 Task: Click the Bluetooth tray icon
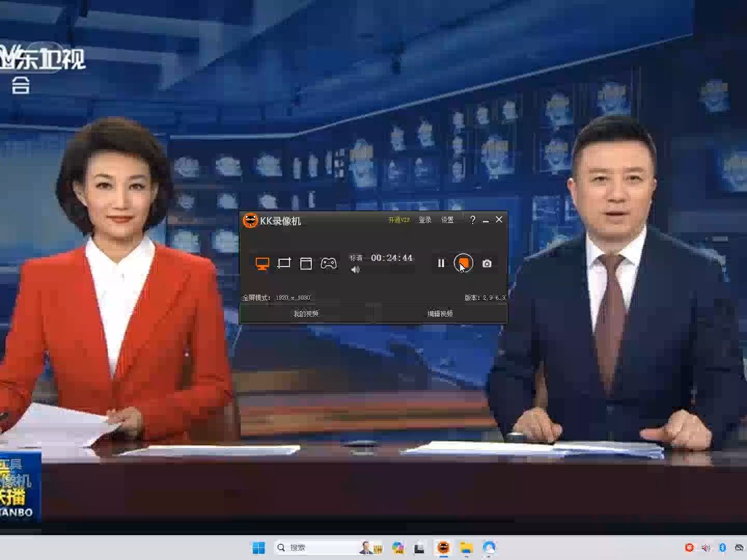(723, 548)
